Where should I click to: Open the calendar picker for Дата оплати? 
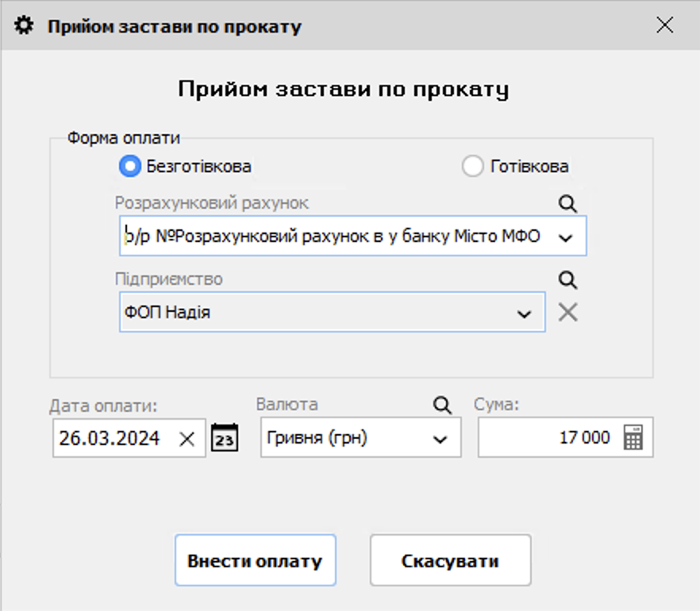pos(224,437)
